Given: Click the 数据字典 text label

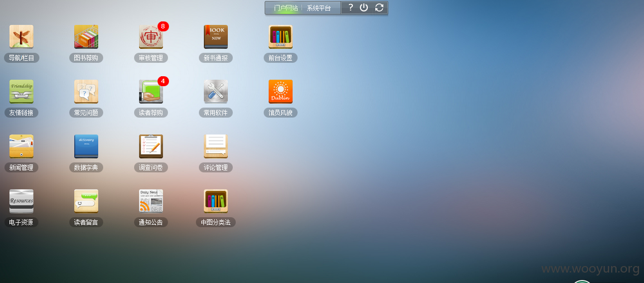Looking at the screenshot, I should pos(86,167).
